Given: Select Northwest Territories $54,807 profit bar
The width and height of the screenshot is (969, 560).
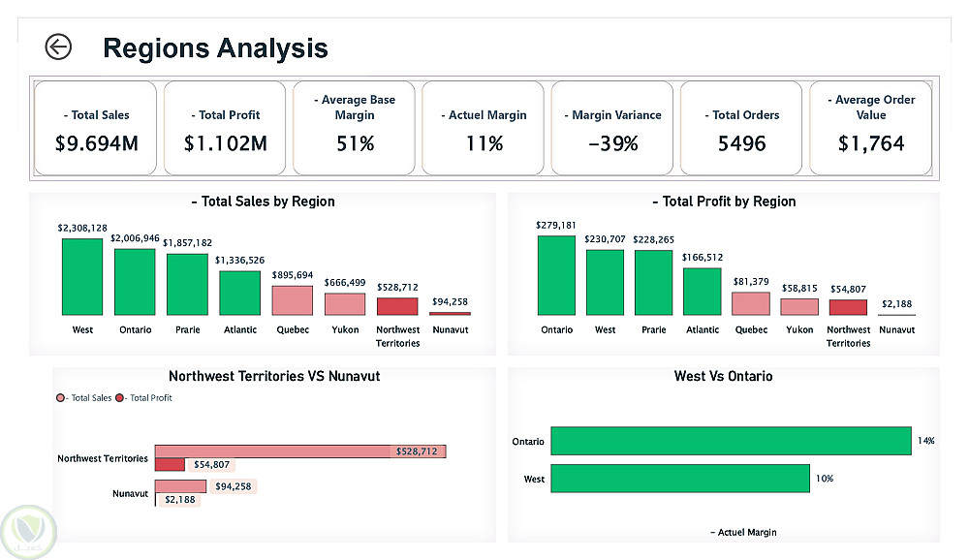Looking at the screenshot, I should (170, 465).
